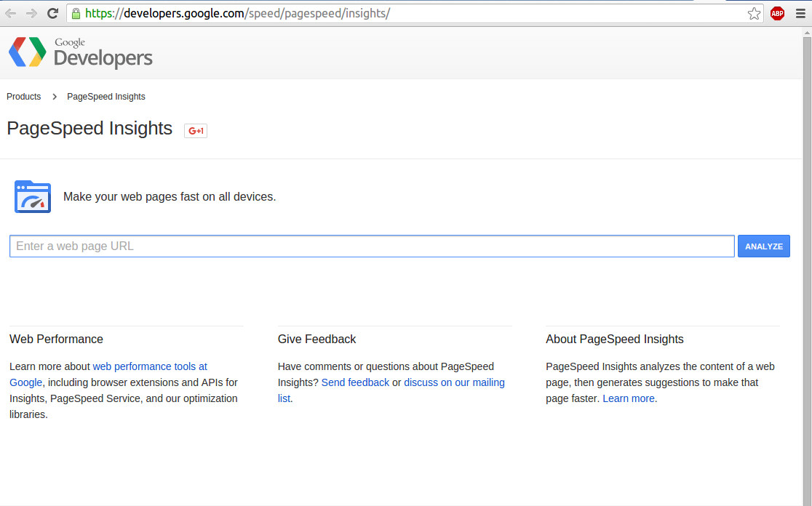Click the PageSpeed speedometer icon

click(x=33, y=196)
